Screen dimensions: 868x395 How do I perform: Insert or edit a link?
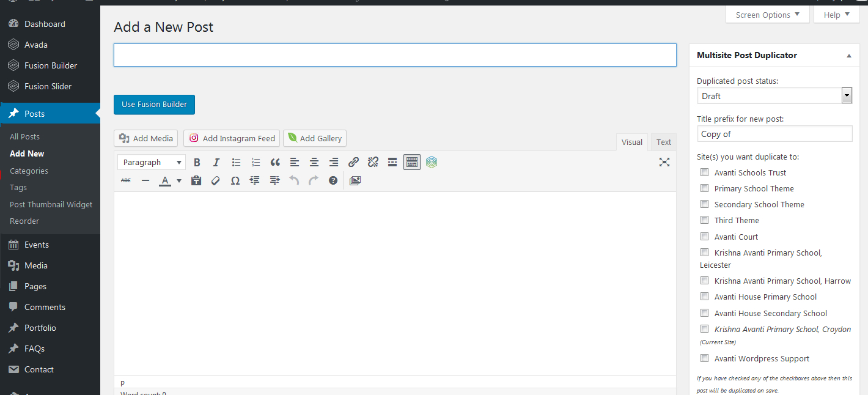click(353, 162)
